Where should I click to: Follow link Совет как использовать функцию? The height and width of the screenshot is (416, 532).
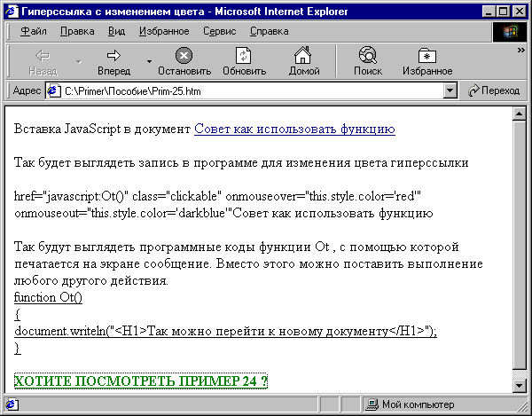(294, 130)
